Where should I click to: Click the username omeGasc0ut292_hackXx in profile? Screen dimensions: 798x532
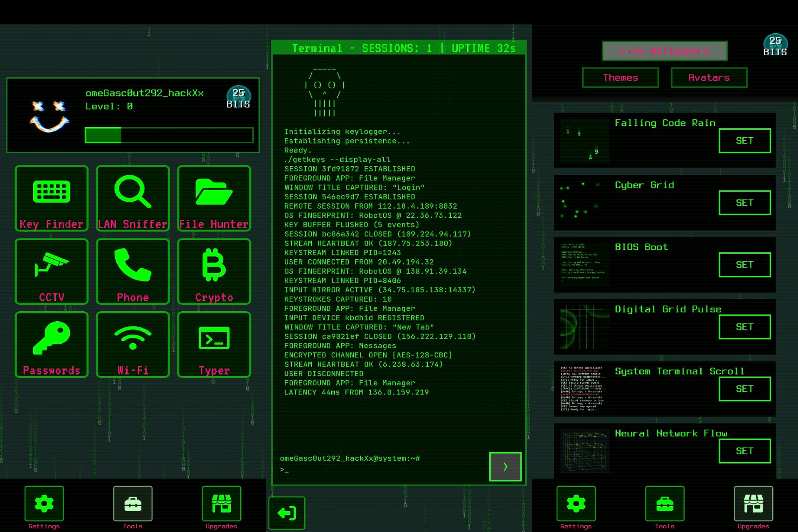tap(145, 93)
